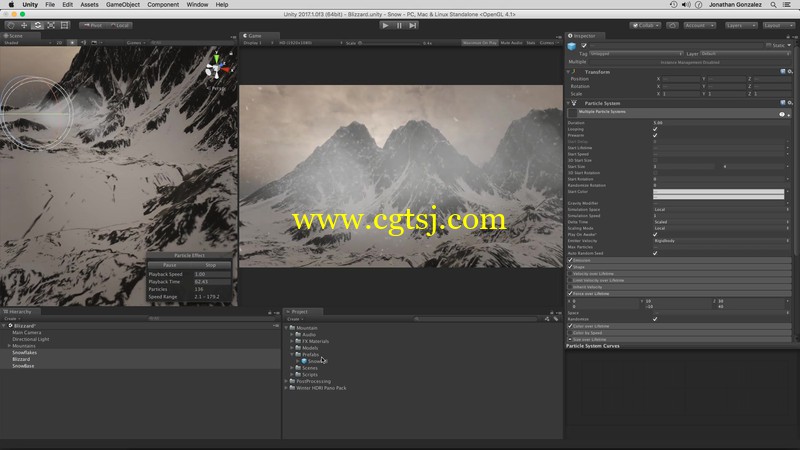Screen dimensions: 800x450
Task: Select the Hand tool in toolbar
Action: pos(11,25)
